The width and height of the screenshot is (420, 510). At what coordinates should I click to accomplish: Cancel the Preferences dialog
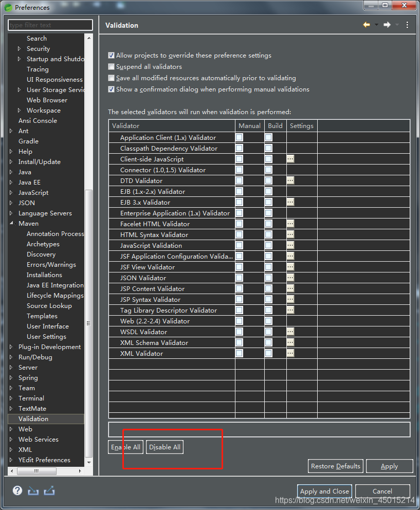coord(382,491)
